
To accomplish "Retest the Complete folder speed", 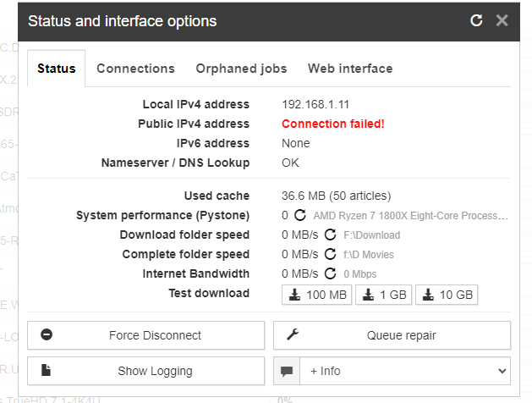I will (x=332, y=254).
